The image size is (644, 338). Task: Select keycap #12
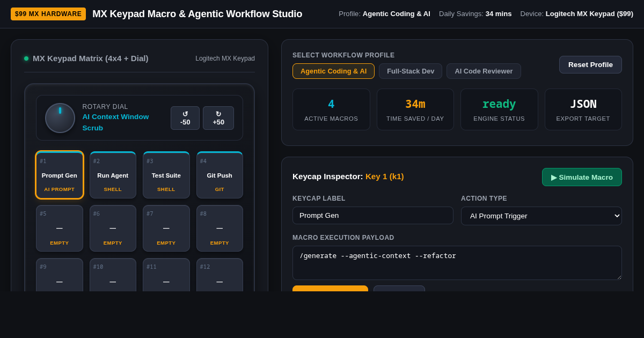[x=219, y=275]
